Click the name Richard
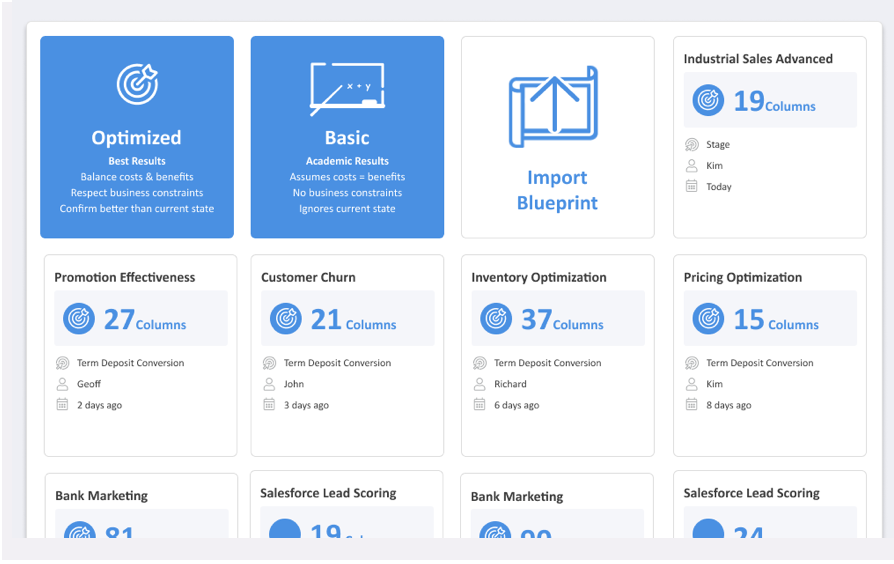The image size is (894, 564). [510, 384]
